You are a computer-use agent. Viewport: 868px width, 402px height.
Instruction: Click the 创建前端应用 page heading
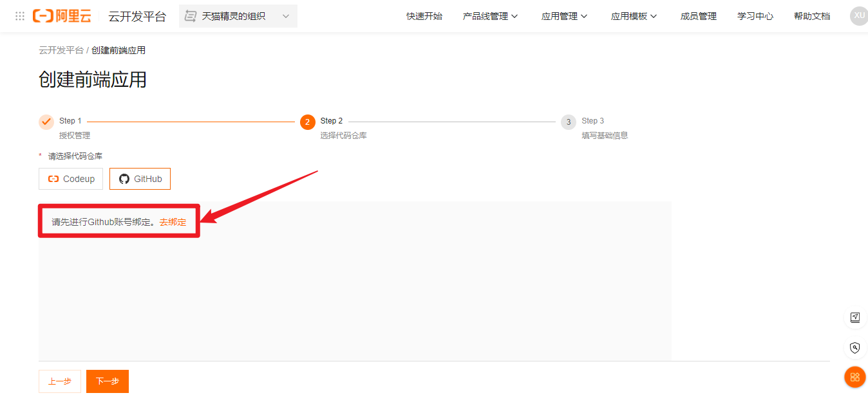tap(93, 80)
